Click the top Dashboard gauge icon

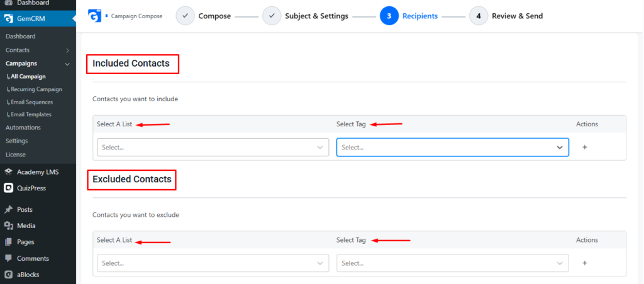tap(8, 3)
